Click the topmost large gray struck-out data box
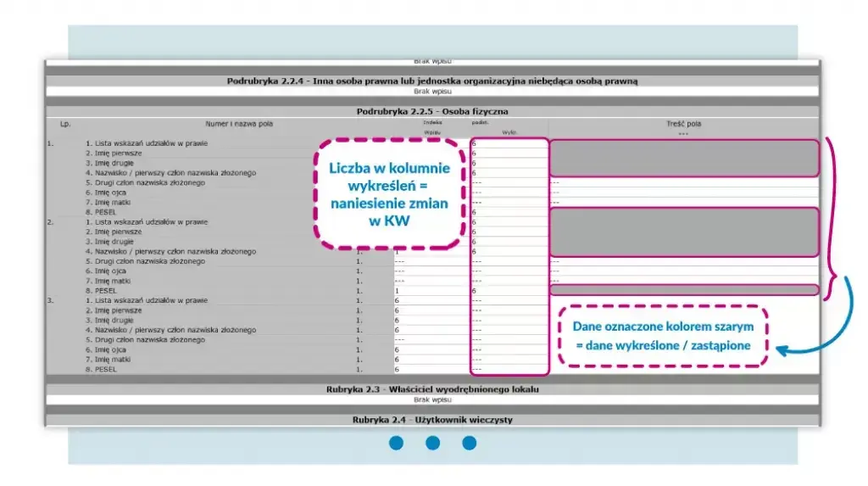Image resolution: width=868 pixels, height=486 pixels. [684, 158]
